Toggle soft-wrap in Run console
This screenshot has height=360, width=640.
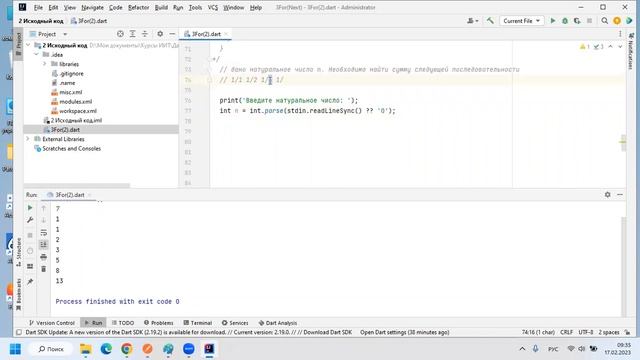click(x=44, y=233)
